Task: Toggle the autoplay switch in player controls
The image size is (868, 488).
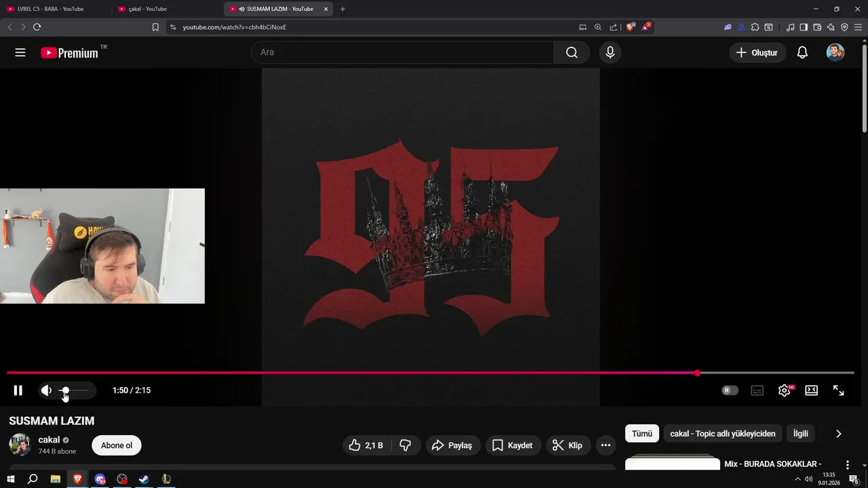Action: pyautogui.click(x=730, y=390)
